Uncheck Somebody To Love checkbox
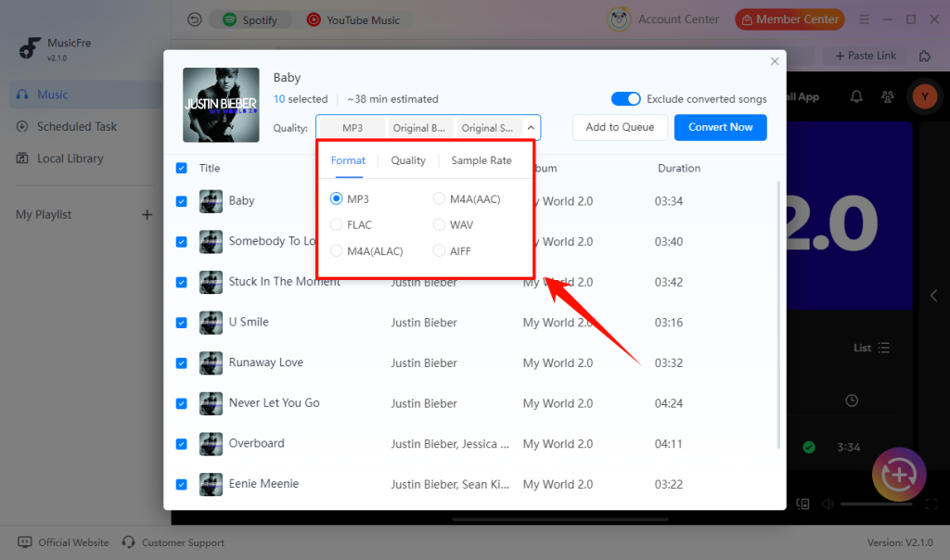The image size is (950, 560). coord(181,242)
